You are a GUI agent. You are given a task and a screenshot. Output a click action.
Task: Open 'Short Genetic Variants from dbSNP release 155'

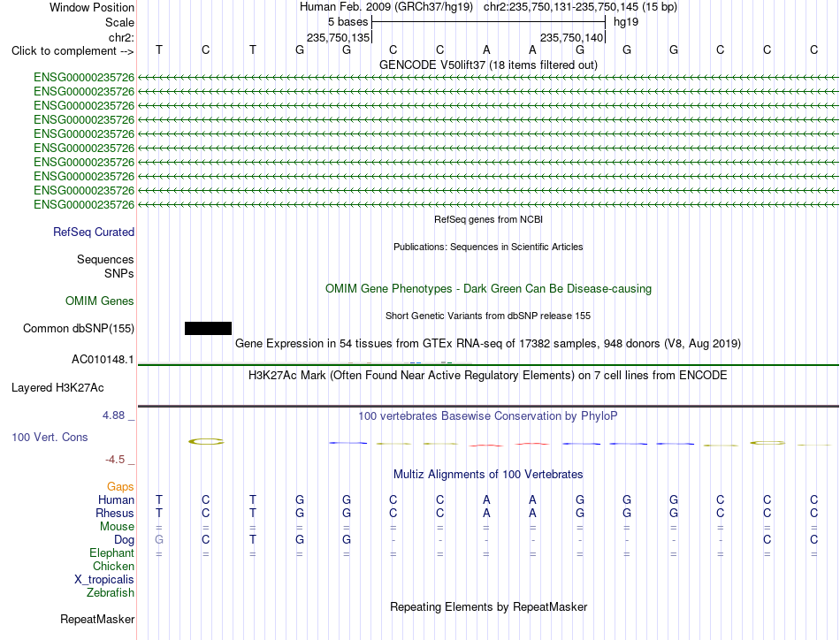(x=488, y=316)
